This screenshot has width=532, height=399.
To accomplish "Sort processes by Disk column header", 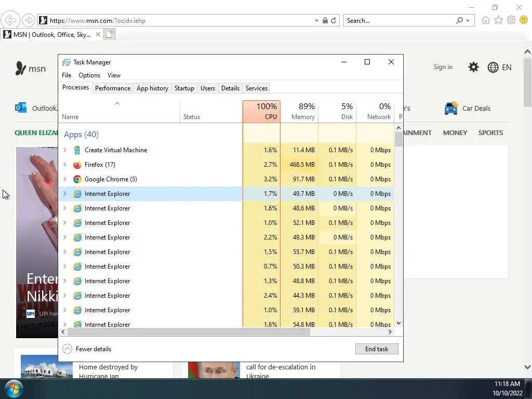I will (337, 111).
